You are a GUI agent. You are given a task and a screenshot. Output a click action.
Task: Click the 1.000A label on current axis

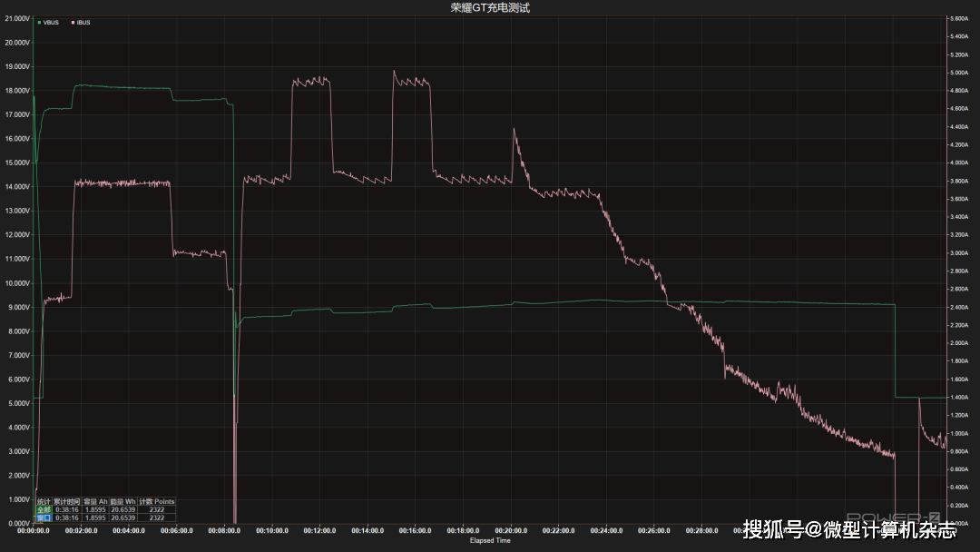[959, 433]
